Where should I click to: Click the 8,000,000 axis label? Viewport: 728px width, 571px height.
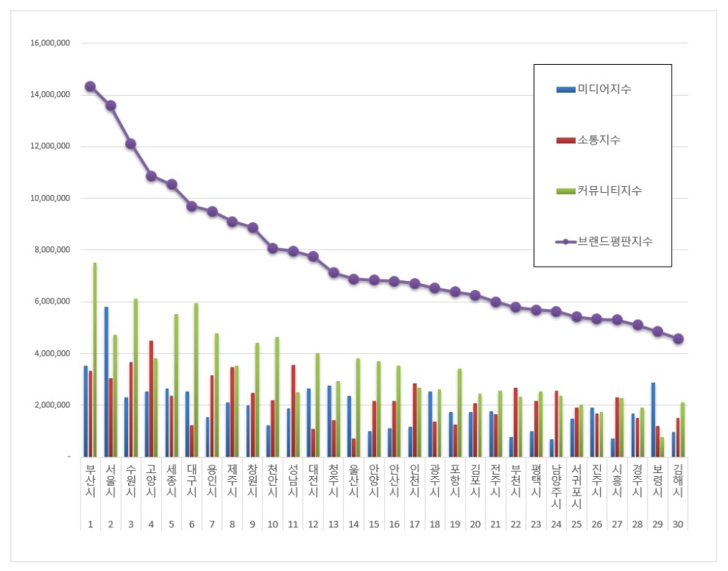pos(52,249)
